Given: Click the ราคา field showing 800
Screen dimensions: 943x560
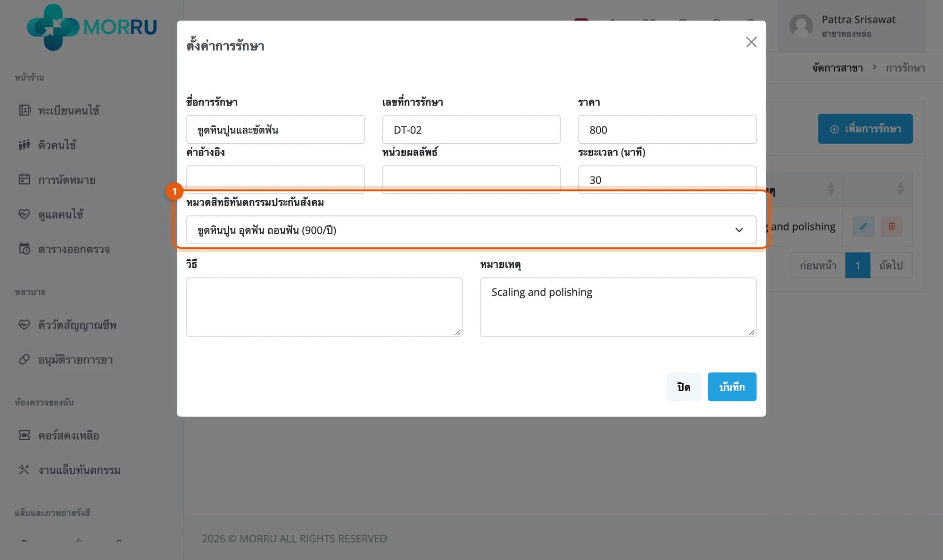Looking at the screenshot, I should click(667, 130).
